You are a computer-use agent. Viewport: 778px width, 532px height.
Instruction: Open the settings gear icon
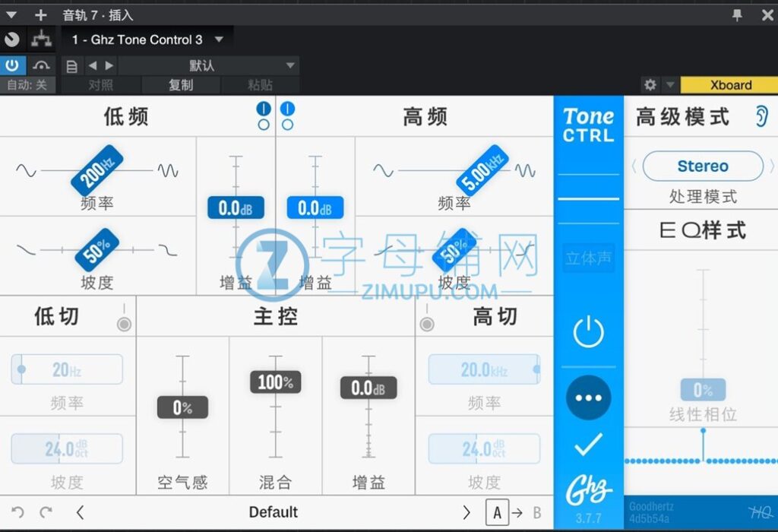(x=650, y=85)
